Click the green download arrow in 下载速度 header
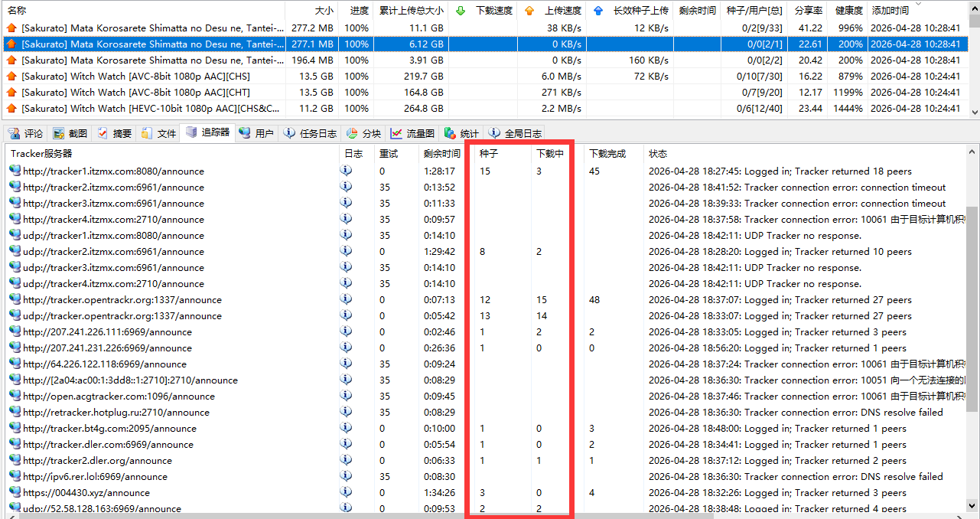The image size is (980, 519). tap(460, 11)
